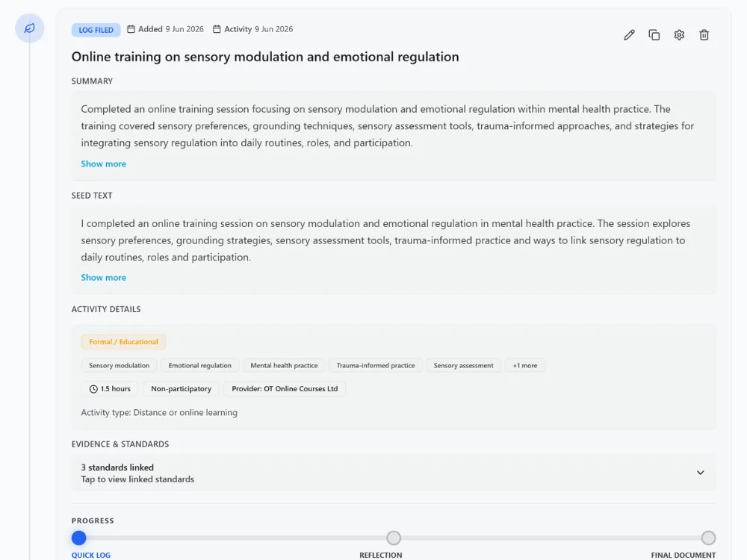Viewport: 747px width, 560px height.
Task: Click the Sensory modulation tag
Action: click(119, 366)
